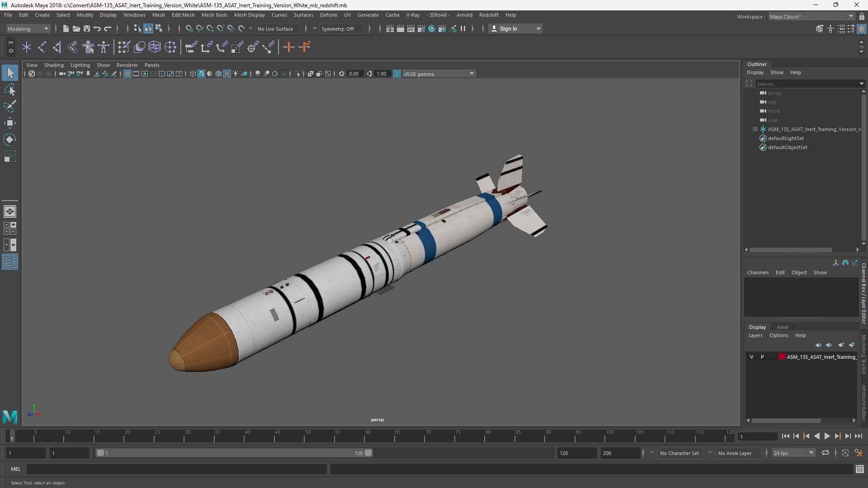Choose the Rotate tool in toolbox

10,140
